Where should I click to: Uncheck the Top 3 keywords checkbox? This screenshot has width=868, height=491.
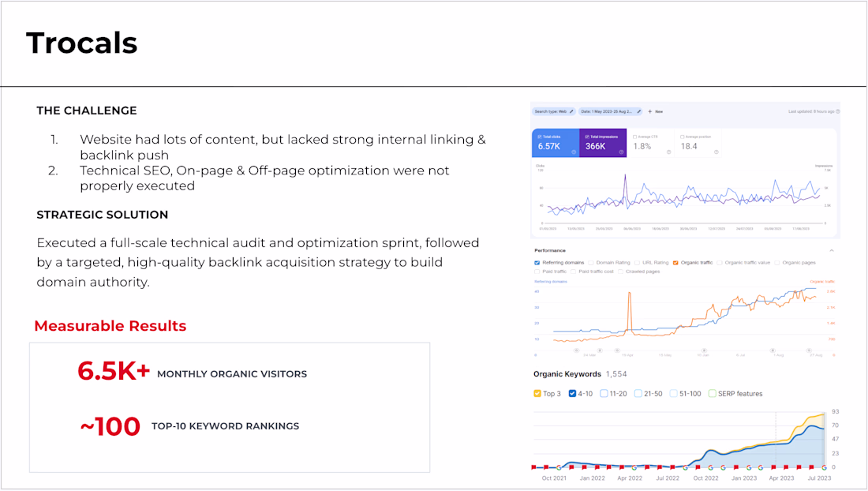[537, 394]
